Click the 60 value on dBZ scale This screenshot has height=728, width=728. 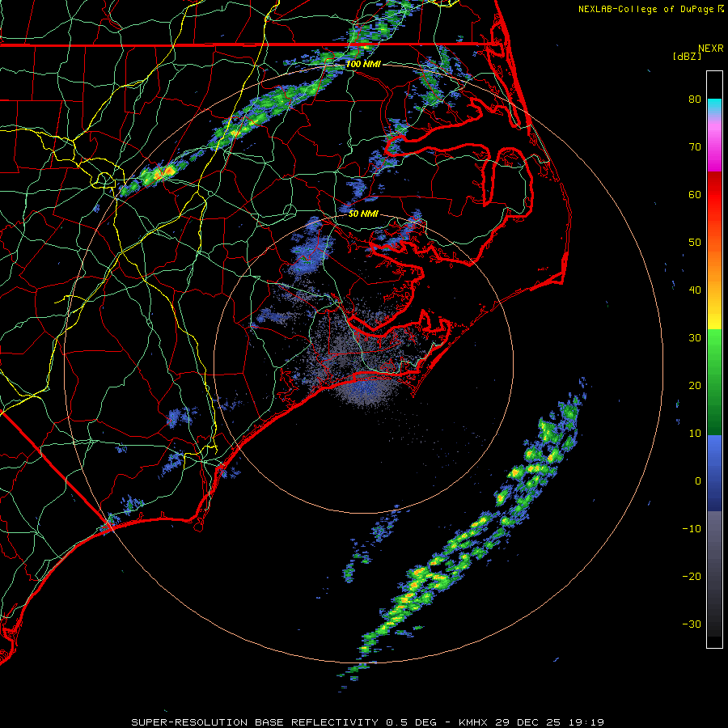(695, 194)
